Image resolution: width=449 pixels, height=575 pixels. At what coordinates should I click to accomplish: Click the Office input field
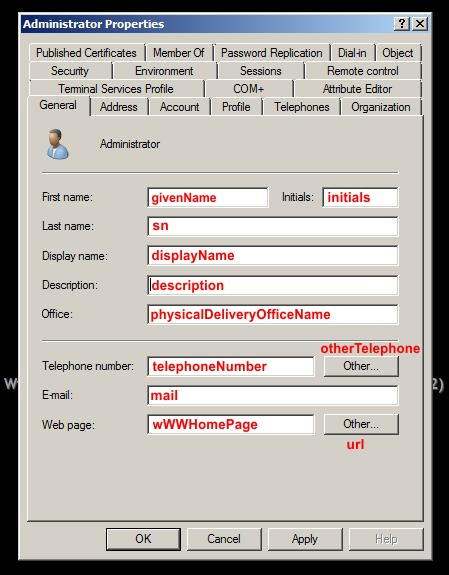(x=273, y=314)
